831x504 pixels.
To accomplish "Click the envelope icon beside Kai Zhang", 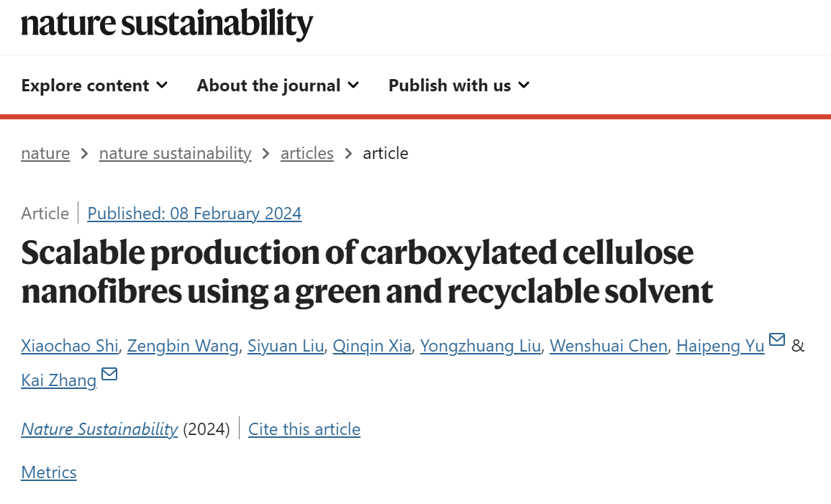I will (x=109, y=374).
